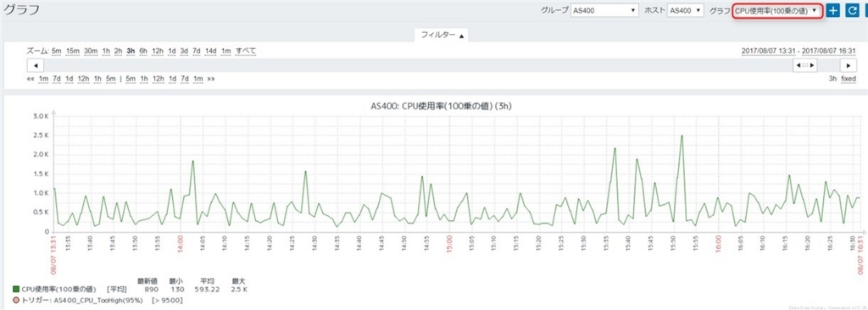Open the ホスト dropdown

[685, 10]
